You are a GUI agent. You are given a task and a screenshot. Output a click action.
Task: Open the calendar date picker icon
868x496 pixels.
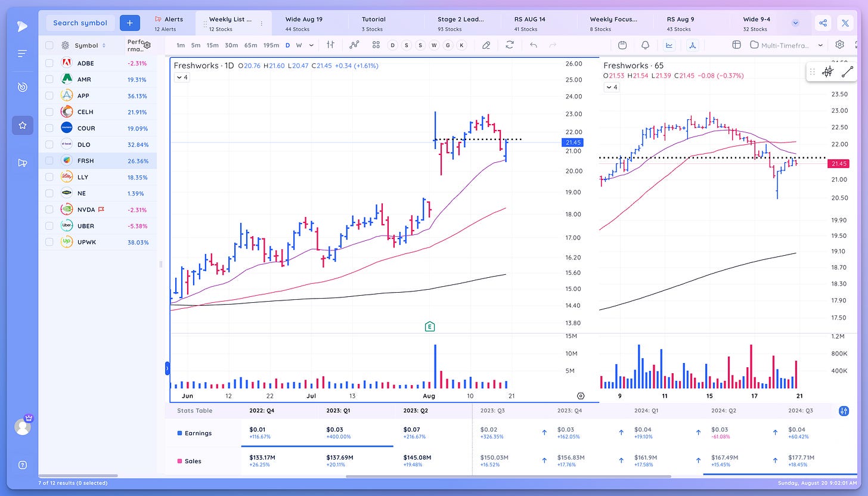tap(622, 45)
